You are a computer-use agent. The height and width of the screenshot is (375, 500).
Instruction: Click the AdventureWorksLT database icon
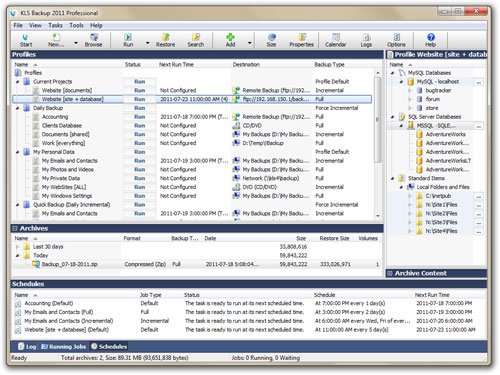tap(420, 161)
